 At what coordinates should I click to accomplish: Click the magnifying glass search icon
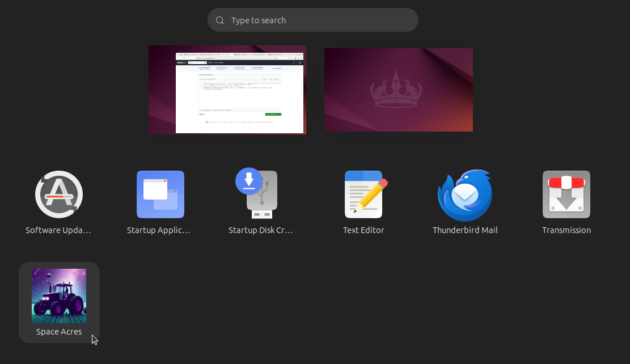220,20
